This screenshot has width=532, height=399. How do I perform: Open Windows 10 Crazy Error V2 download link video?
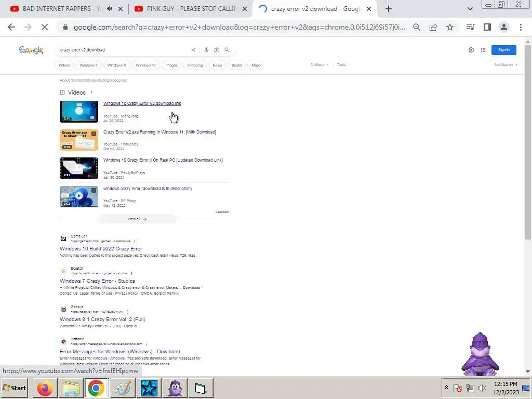coord(142,103)
